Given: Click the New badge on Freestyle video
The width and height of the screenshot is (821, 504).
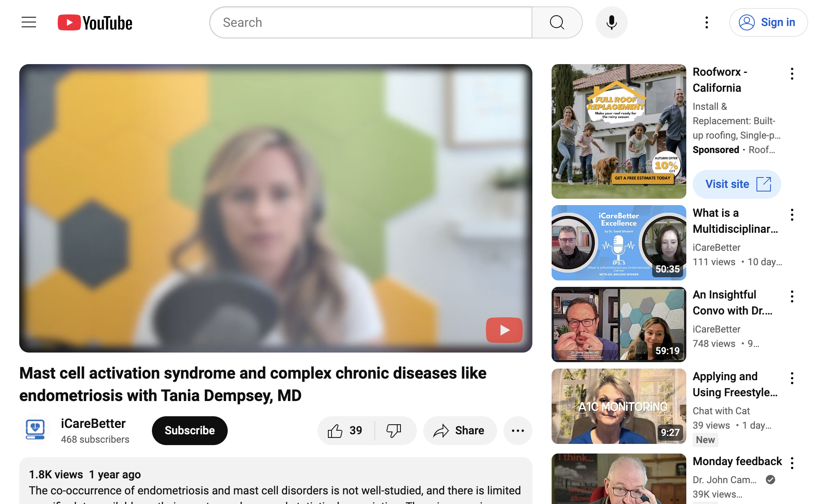Looking at the screenshot, I should (x=706, y=440).
